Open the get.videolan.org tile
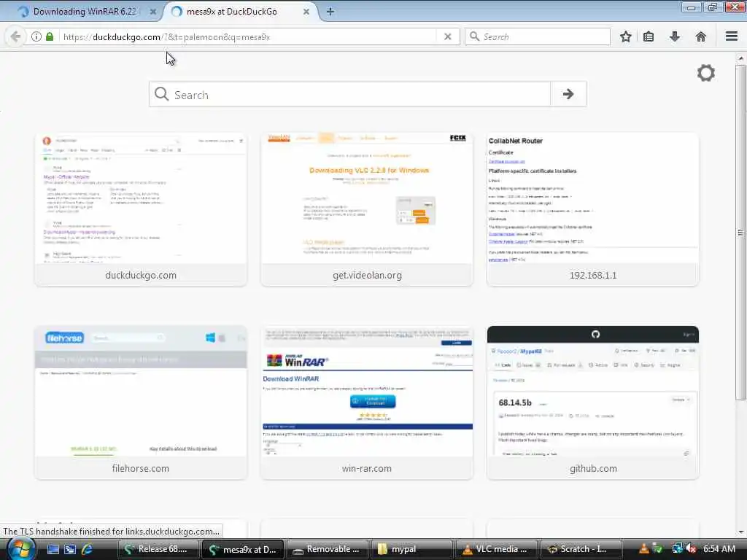The image size is (747, 560). point(367,209)
